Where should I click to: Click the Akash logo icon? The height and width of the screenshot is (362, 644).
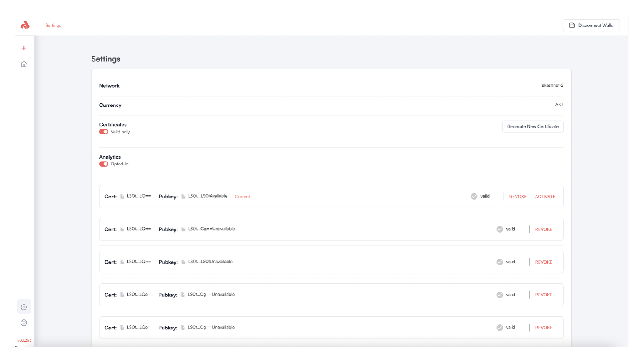pyautogui.click(x=25, y=25)
